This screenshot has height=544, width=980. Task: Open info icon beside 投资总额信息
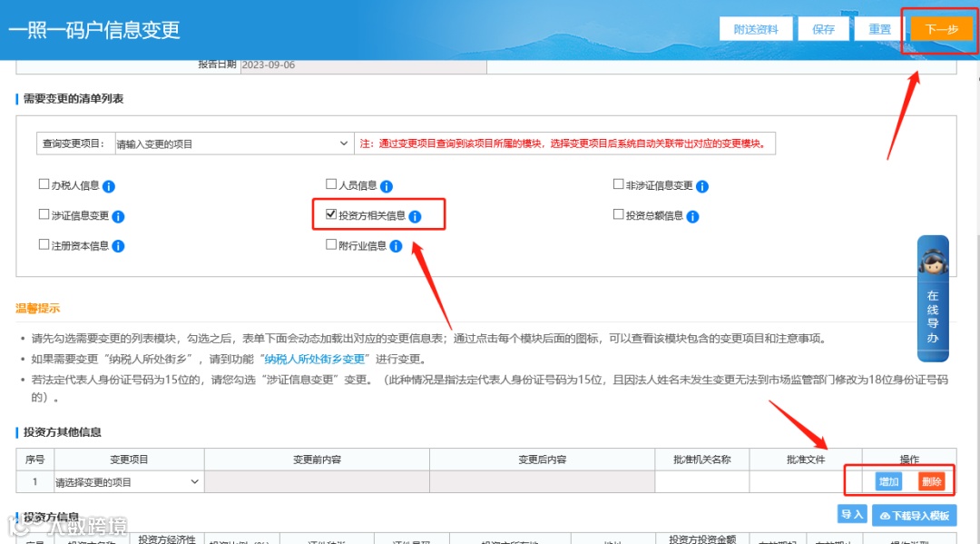(x=692, y=216)
